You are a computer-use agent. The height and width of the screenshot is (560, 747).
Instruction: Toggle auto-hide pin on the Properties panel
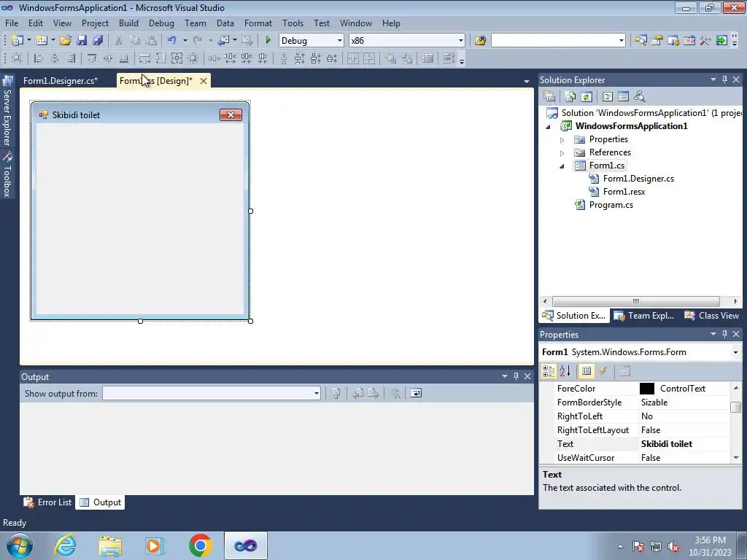point(724,334)
